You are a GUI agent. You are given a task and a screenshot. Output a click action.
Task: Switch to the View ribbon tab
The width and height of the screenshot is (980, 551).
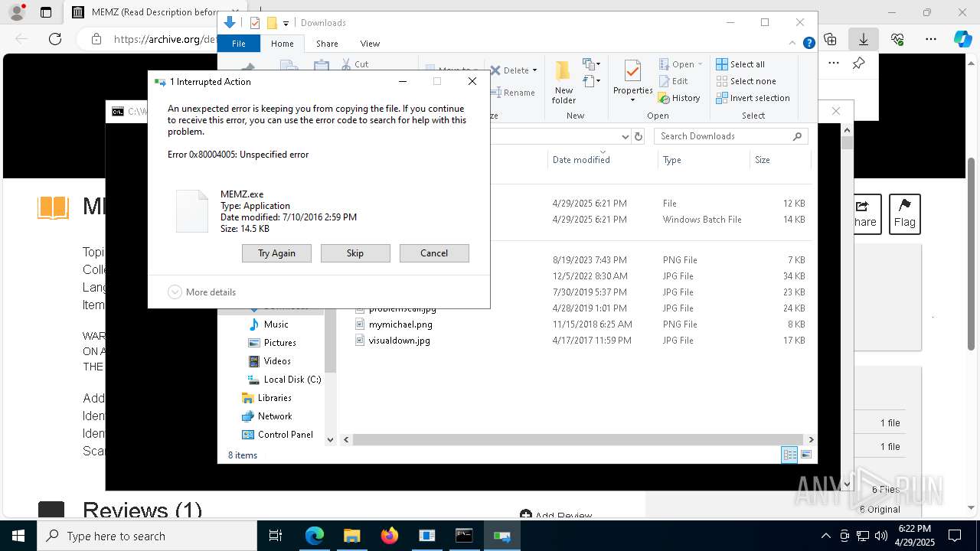click(370, 44)
